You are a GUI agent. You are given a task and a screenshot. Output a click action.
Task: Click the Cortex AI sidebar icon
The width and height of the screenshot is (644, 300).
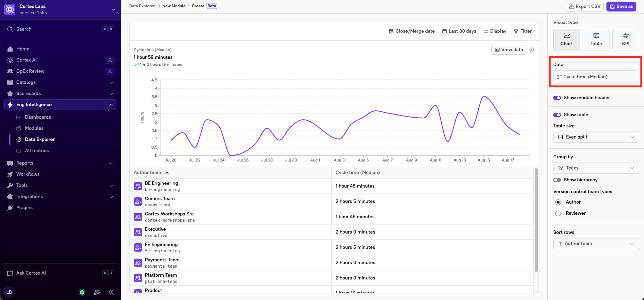click(10, 60)
